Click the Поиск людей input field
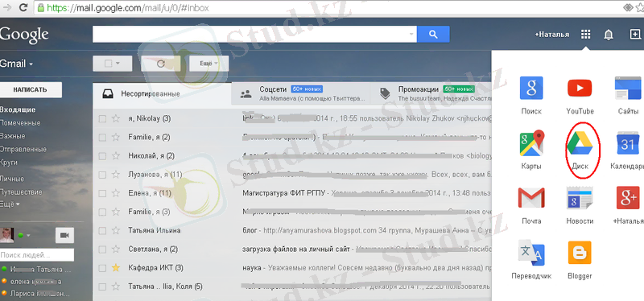 (x=36, y=255)
